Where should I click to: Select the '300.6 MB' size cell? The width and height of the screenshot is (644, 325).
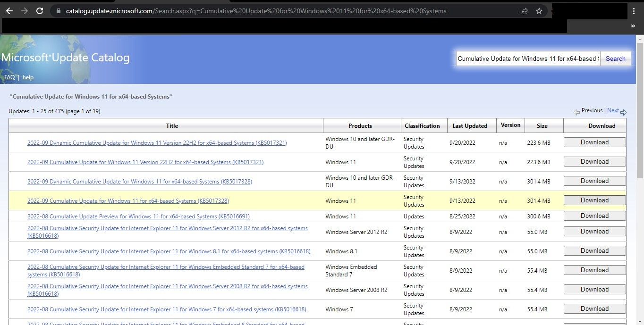tap(539, 217)
